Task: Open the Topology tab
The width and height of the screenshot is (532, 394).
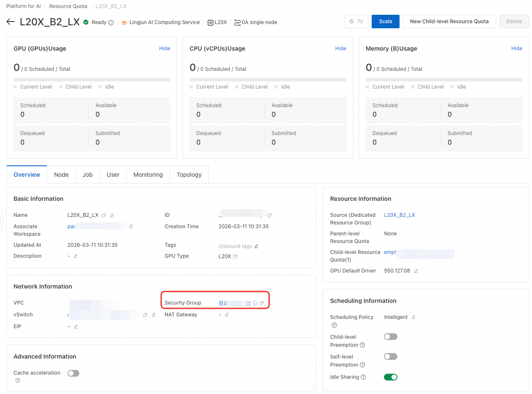Action: pos(189,175)
